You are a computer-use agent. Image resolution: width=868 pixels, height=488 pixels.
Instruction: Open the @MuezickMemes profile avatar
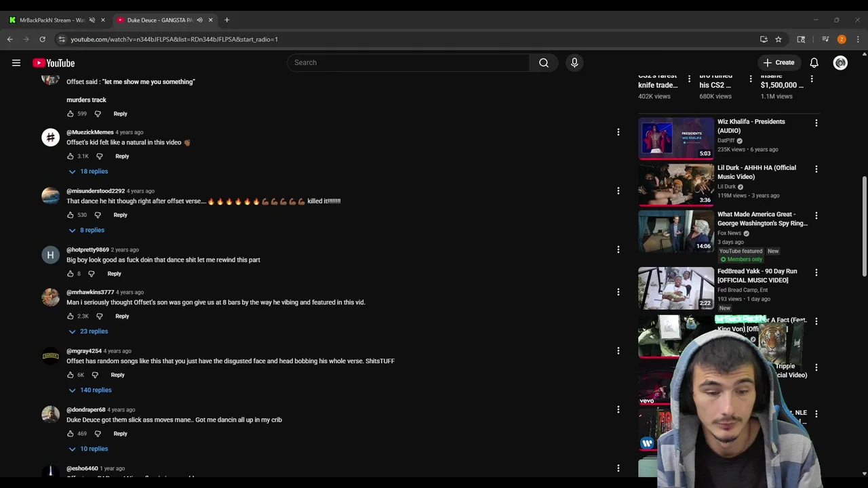click(x=51, y=138)
